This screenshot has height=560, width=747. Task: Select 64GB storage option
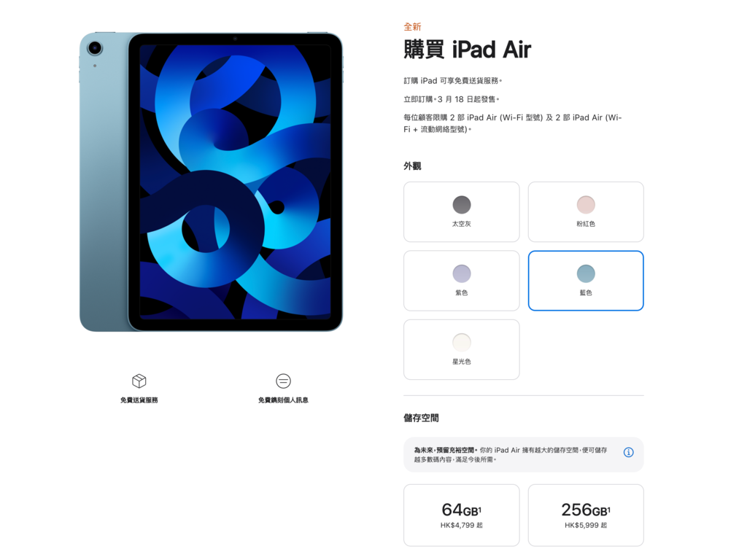[x=462, y=516]
